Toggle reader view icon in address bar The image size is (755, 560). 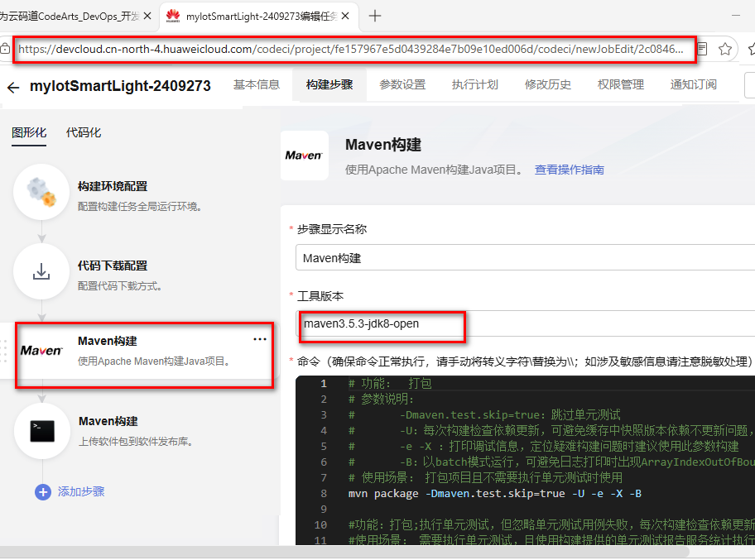[x=702, y=49]
